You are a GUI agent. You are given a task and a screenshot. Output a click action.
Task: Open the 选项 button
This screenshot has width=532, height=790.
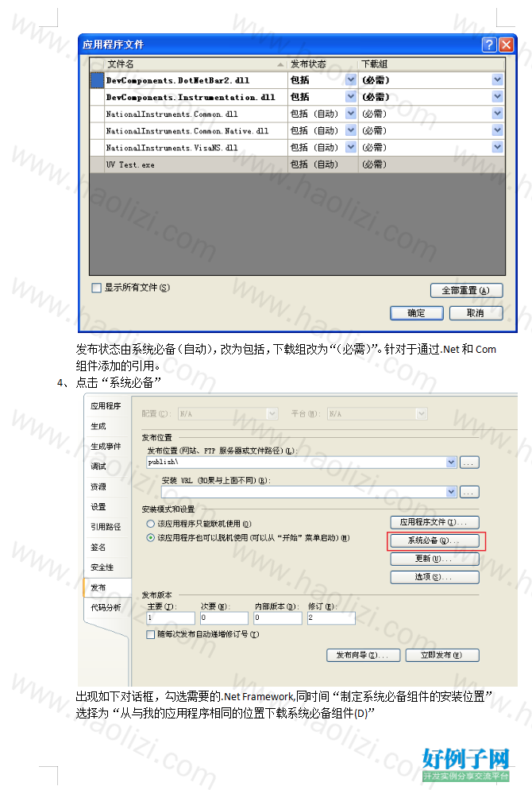point(434,577)
